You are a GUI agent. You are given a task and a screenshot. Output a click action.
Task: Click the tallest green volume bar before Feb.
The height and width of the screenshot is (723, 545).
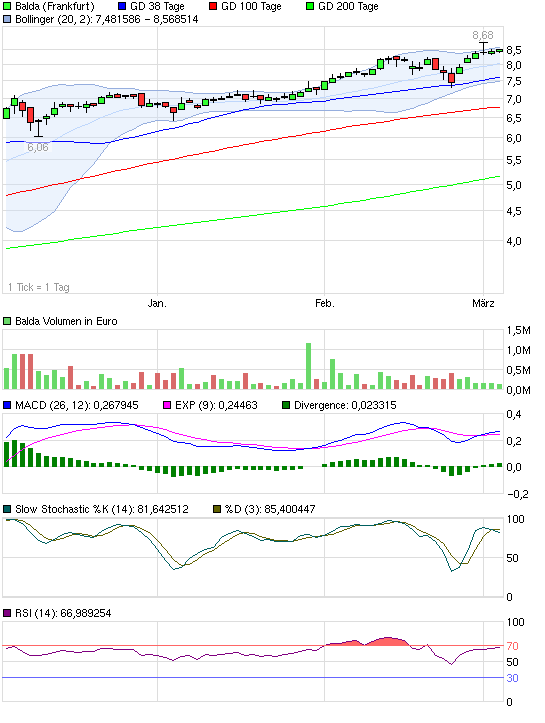308,366
